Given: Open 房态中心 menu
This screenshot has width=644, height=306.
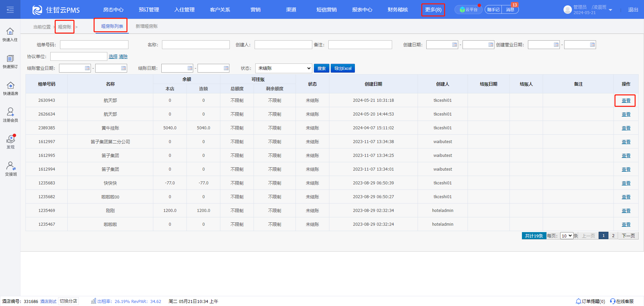Looking at the screenshot, I should pos(113,10).
